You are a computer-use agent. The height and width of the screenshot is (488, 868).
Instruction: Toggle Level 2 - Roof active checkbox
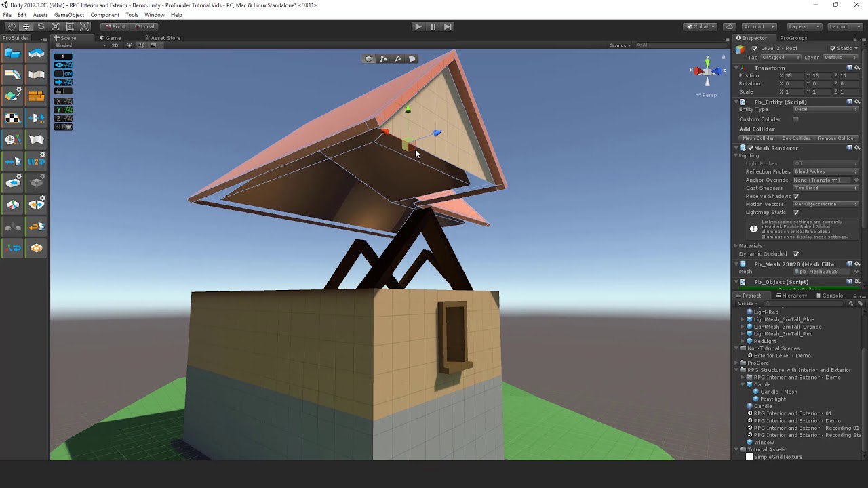click(x=755, y=49)
